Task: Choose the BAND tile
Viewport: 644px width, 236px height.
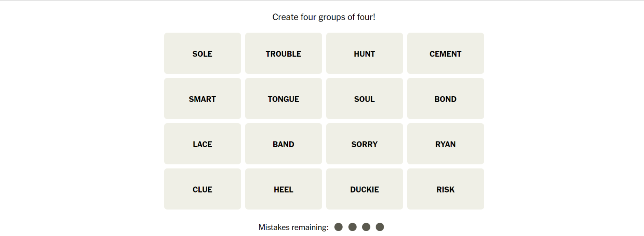Action: tap(284, 144)
